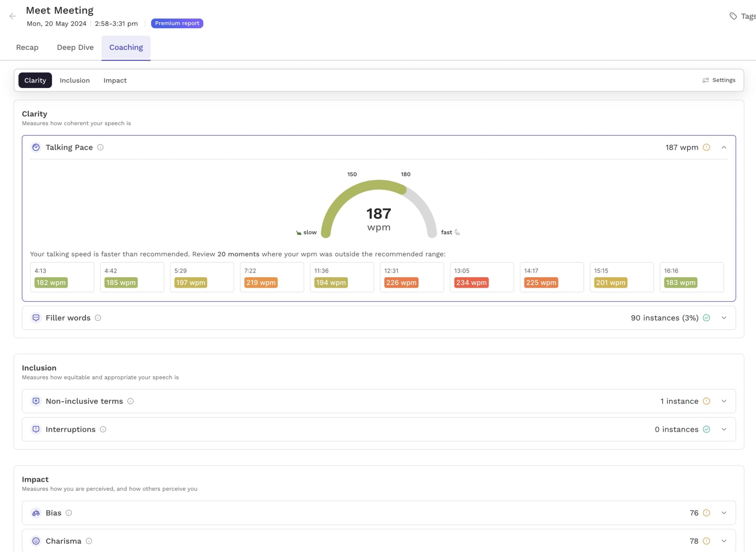Expand the Filler words section
Viewport: 756px width, 552px height.
point(724,318)
